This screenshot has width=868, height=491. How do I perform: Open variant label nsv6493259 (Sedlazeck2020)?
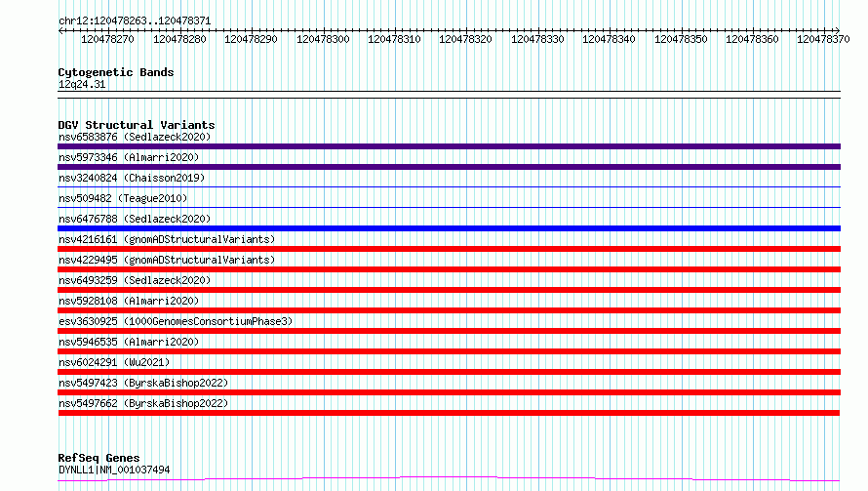point(135,280)
